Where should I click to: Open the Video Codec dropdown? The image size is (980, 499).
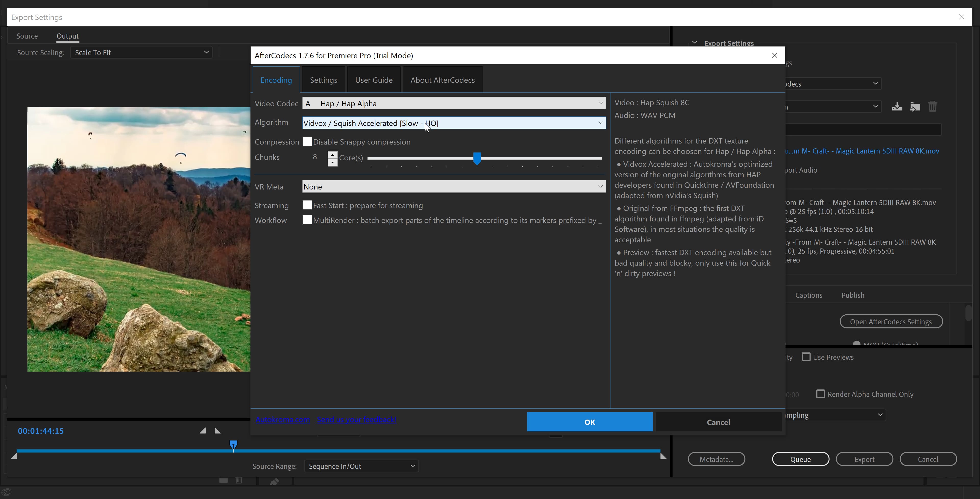454,103
